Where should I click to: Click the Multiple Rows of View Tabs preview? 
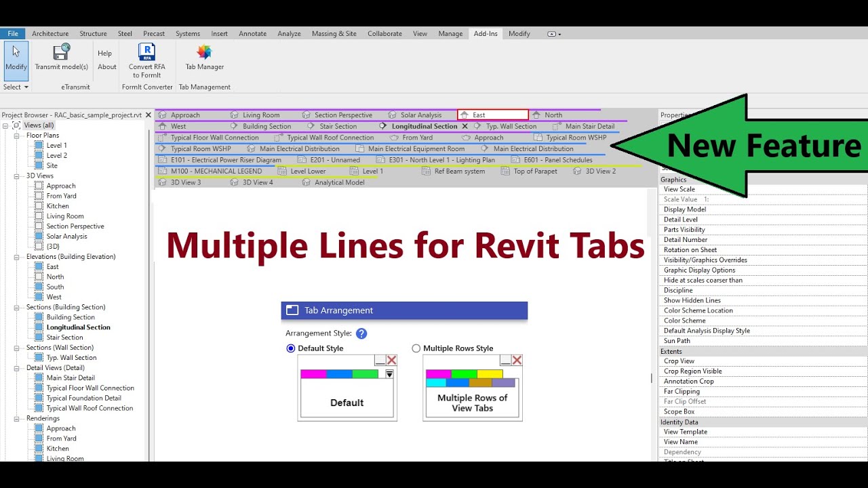click(x=473, y=388)
